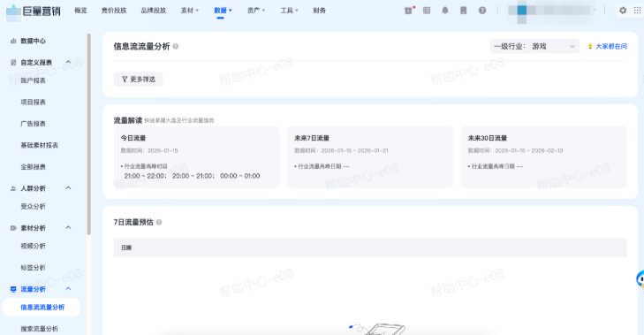This screenshot has height=335, width=644.
Task: Open the floating assistant mascot at right edge
Action: click(640, 280)
